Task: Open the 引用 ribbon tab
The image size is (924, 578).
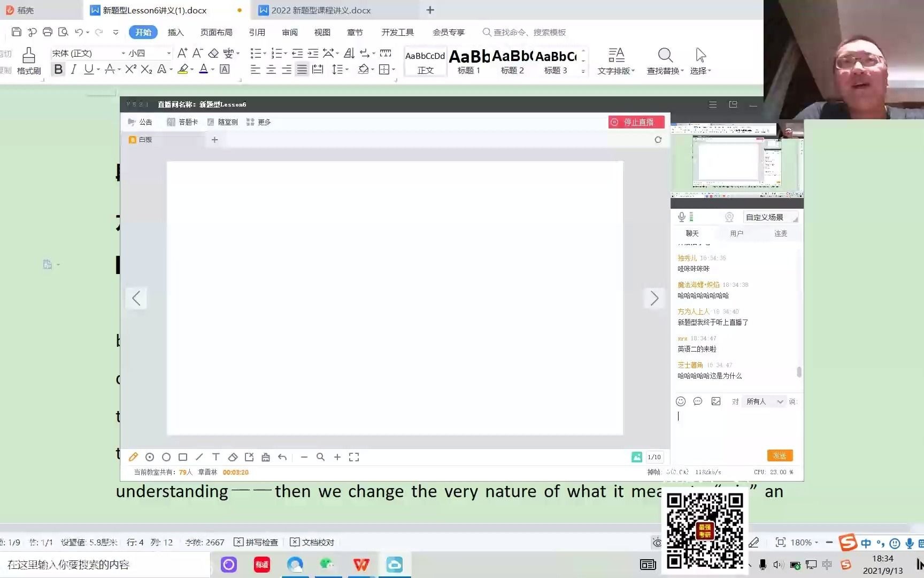Action: [257, 32]
